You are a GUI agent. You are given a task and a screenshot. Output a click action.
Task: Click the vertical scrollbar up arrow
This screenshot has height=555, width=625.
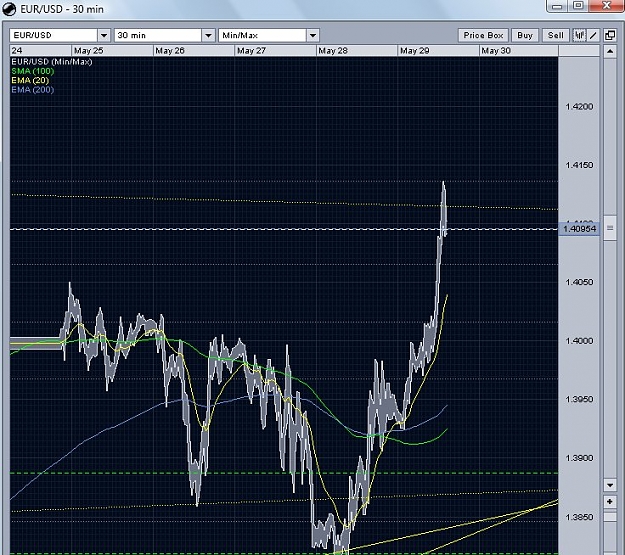click(610, 51)
